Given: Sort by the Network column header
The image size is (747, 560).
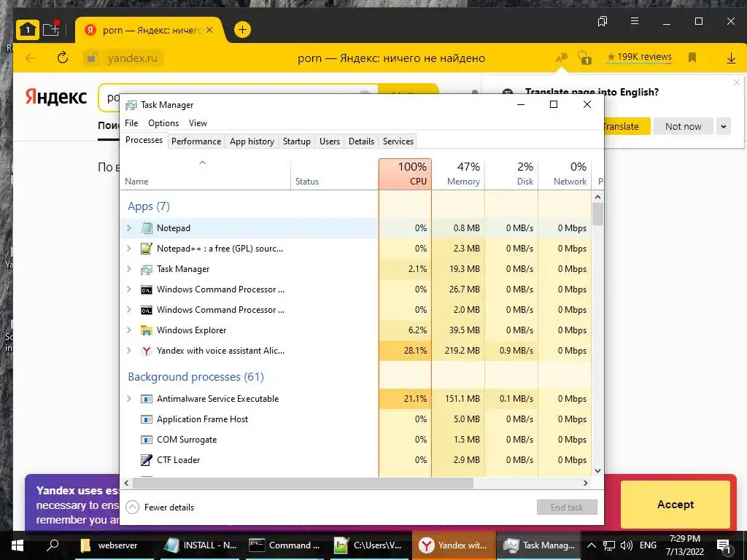Looking at the screenshot, I should point(565,174).
